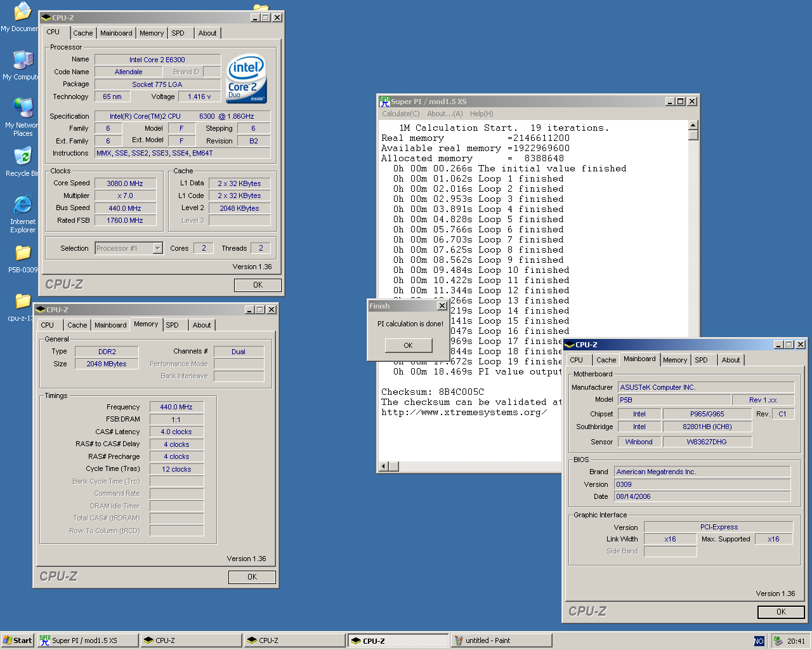Click the Multiplier x 7.0 field
Screen dimensions: 812x650
click(125, 196)
